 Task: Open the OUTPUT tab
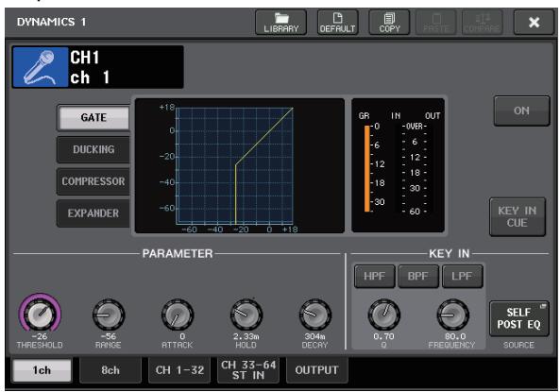pos(316,370)
